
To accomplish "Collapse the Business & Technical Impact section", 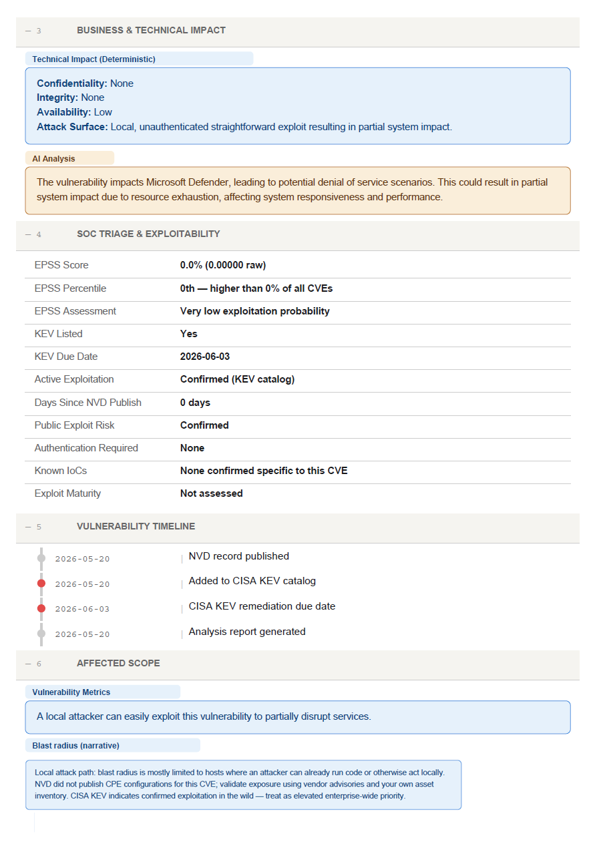I will click(28, 31).
